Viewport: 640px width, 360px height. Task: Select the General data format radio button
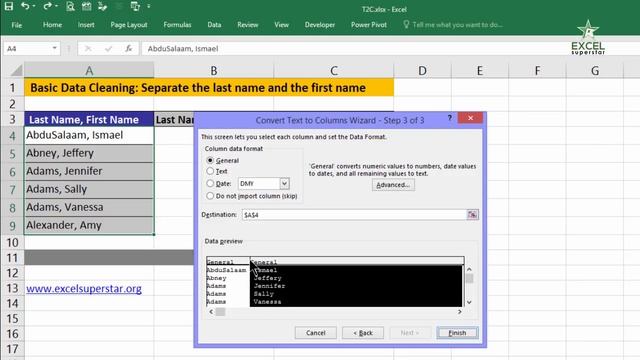pos(210,160)
